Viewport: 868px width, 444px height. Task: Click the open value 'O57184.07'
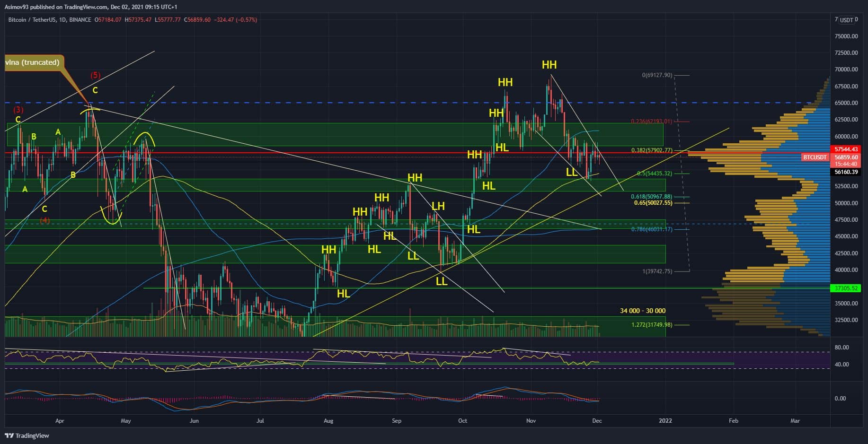[108, 20]
